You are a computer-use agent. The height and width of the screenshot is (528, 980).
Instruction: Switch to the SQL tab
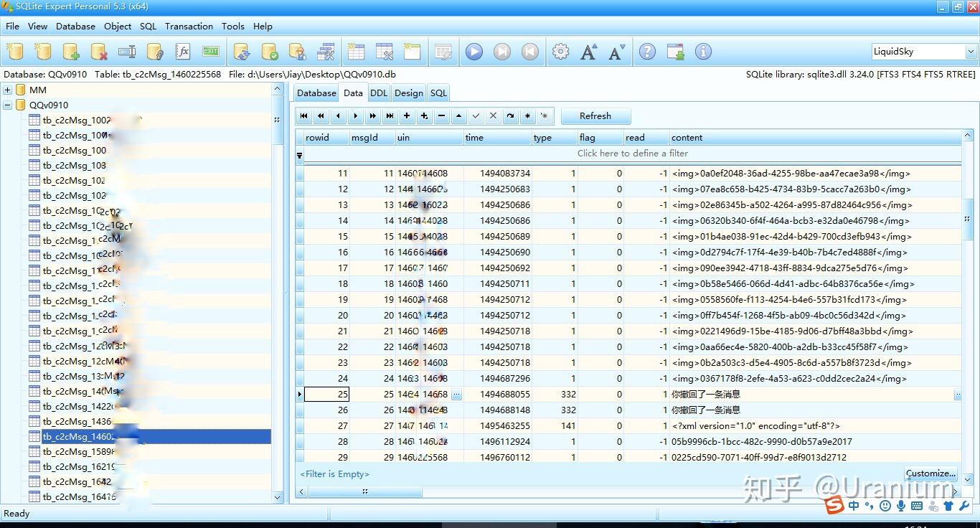[438, 93]
